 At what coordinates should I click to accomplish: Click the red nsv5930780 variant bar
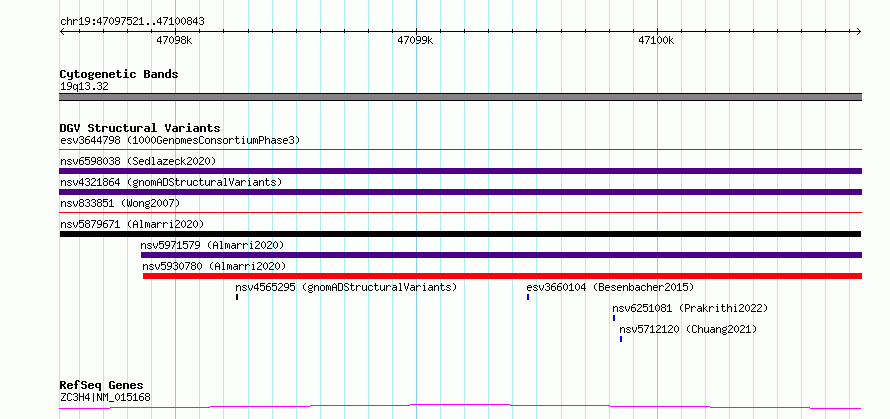(502, 276)
